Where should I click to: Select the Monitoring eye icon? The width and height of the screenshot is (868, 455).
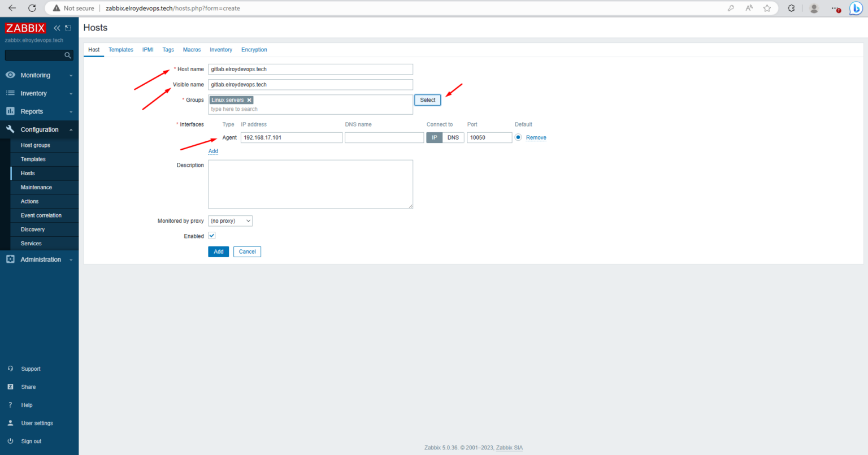pyautogui.click(x=10, y=75)
